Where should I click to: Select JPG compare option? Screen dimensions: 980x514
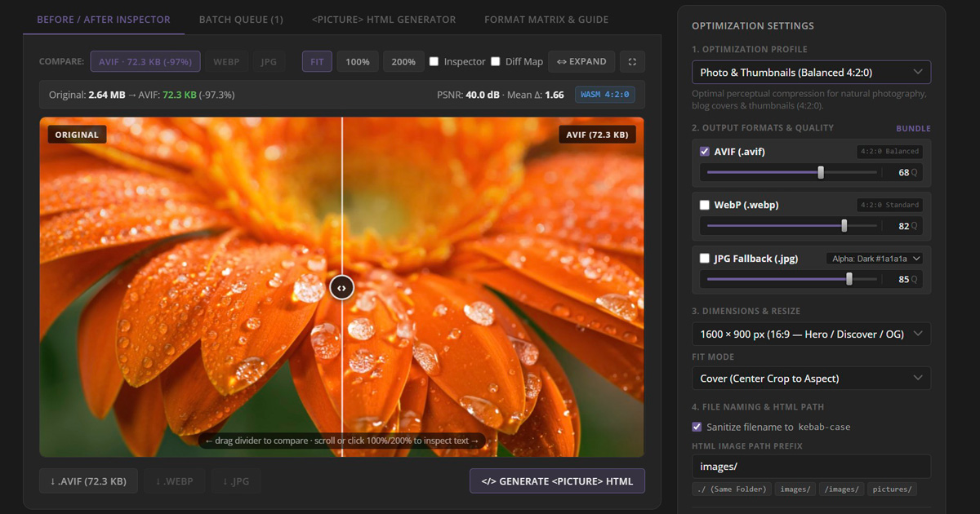269,61
